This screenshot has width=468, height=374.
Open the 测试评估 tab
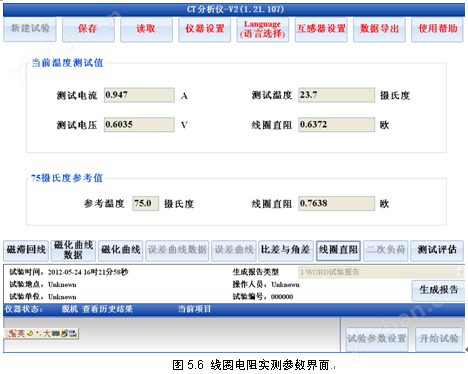pos(437,250)
